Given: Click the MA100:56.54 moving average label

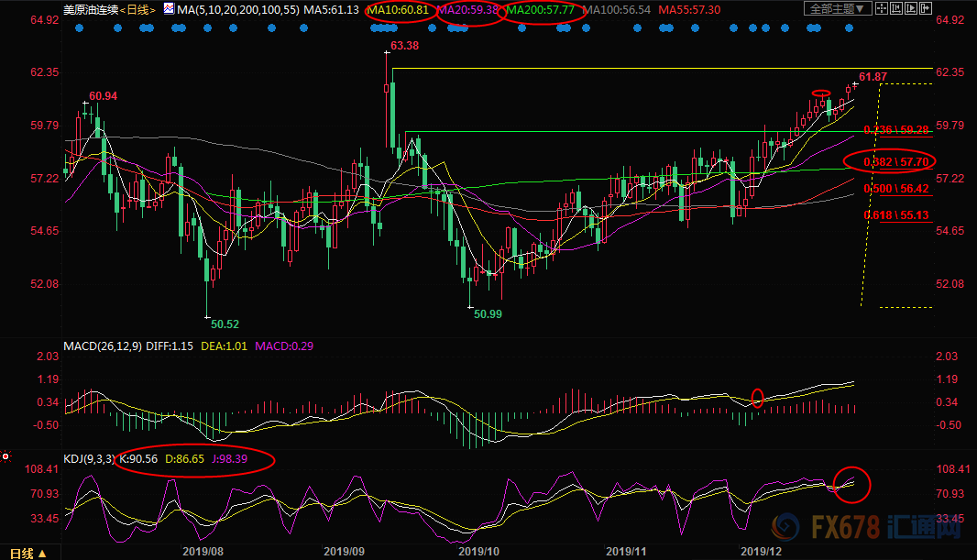Looking at the screenshot, I should click(x=618, y=9).
